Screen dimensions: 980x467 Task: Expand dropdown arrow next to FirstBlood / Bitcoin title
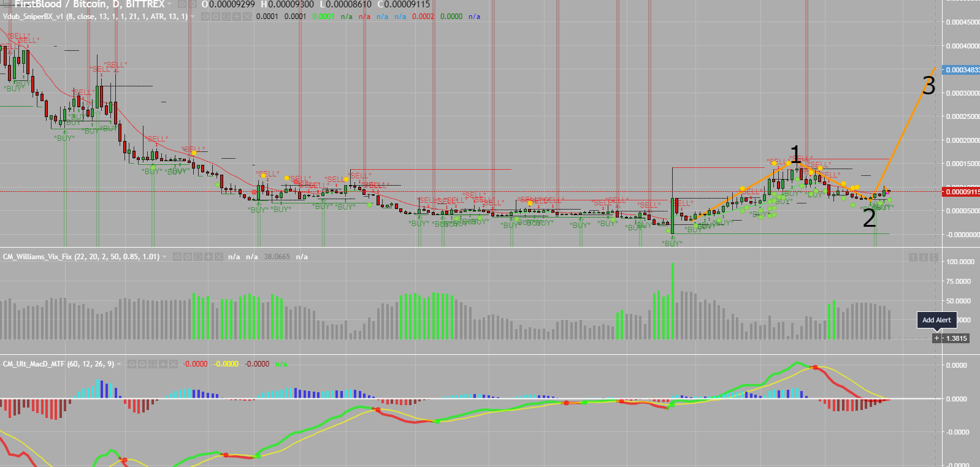tap(169, 4)
